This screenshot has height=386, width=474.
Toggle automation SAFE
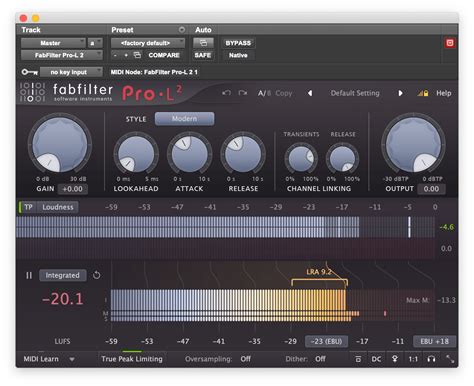click(x=203, y=55)
